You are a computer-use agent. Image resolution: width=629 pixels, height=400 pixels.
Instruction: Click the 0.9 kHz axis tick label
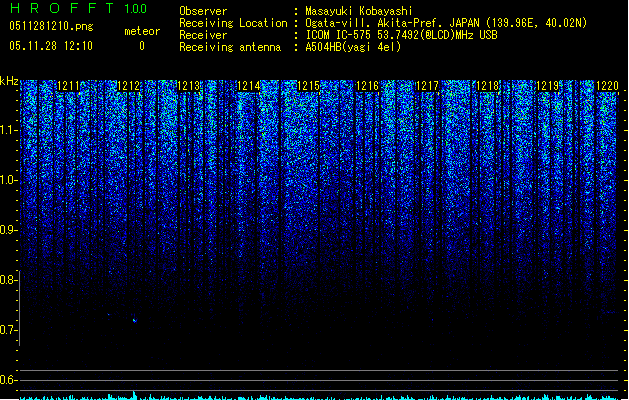[x=9, y=230]
